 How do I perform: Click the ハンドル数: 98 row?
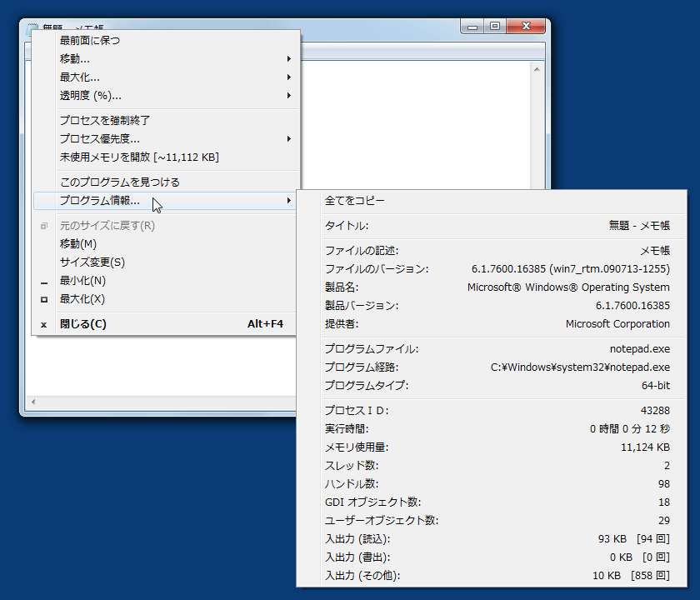click(492, 484)
